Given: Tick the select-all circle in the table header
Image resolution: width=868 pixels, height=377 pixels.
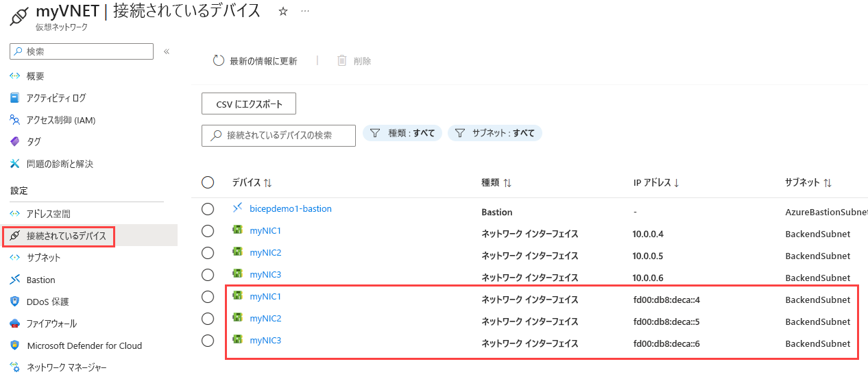Looking at the screenshot, I should [x=208, y=182].
